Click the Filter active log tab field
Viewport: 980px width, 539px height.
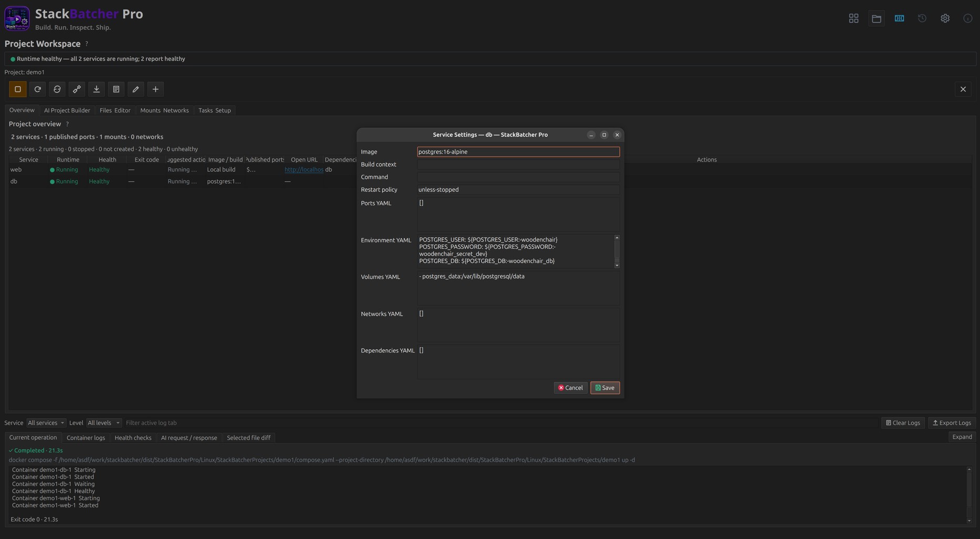(x=501, y=423)
